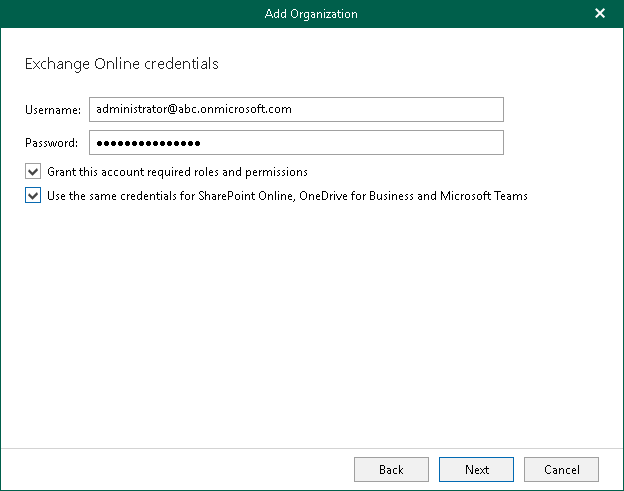The height and width of the screenshot is (491, 624).
Task: Focus the Password input field
Action: [x=350, y=143]
